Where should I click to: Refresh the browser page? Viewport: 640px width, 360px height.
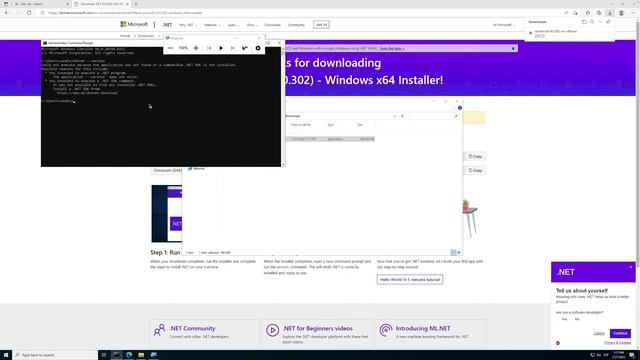coord(29,13)
